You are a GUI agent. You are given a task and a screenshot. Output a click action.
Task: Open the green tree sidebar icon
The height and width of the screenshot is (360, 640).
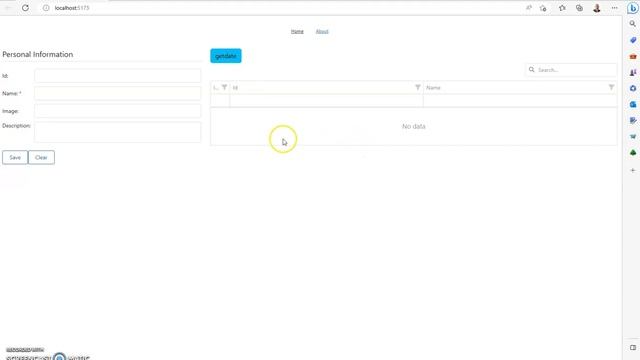(633, 153)
